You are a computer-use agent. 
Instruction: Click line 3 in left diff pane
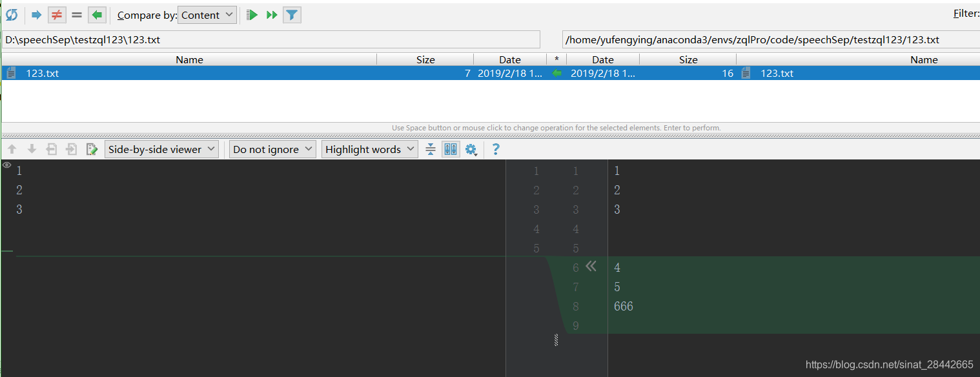19,209
